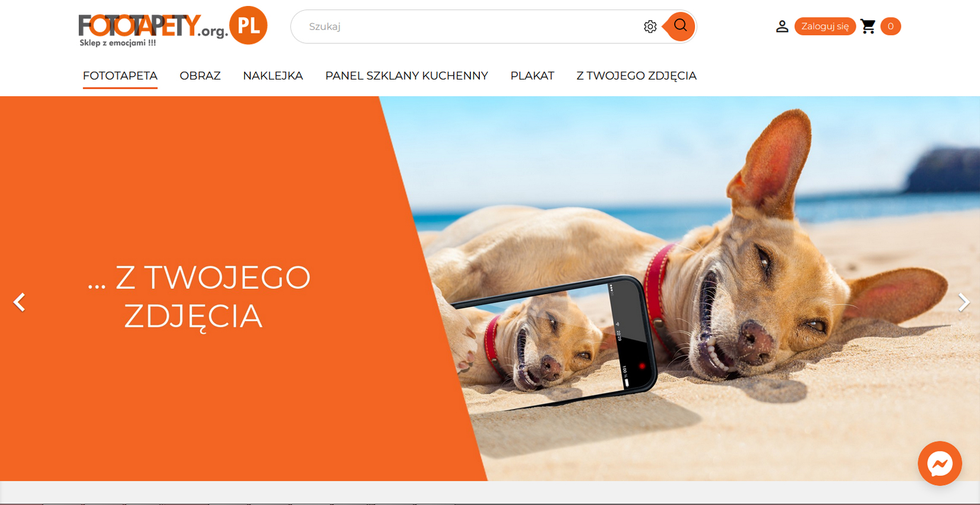Select NAKLEJKA in the navigation
The height and width of the screenshot is (505, 980).
pos(273,76)
